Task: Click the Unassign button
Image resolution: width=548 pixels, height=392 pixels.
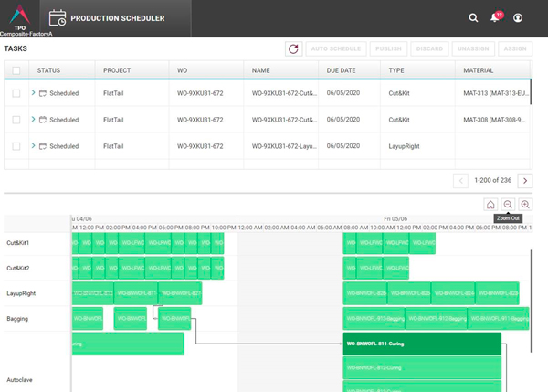Action: click(x=473, y=49)
